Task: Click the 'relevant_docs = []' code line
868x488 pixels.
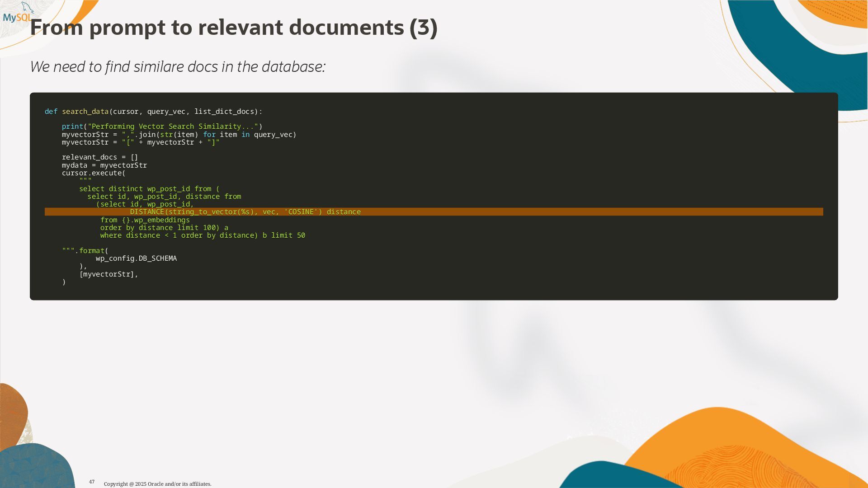Action: point(99,157)
